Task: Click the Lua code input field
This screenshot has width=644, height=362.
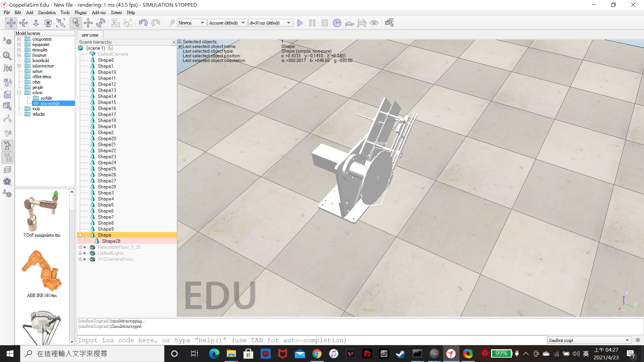Action: [x=312, y=340]
